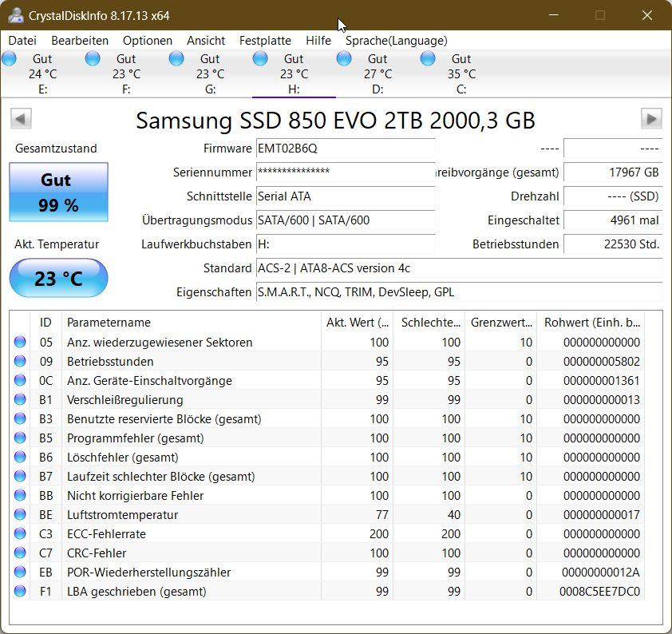
Task: Click status orb of Löschfehler row
Action: pos(20,457)
